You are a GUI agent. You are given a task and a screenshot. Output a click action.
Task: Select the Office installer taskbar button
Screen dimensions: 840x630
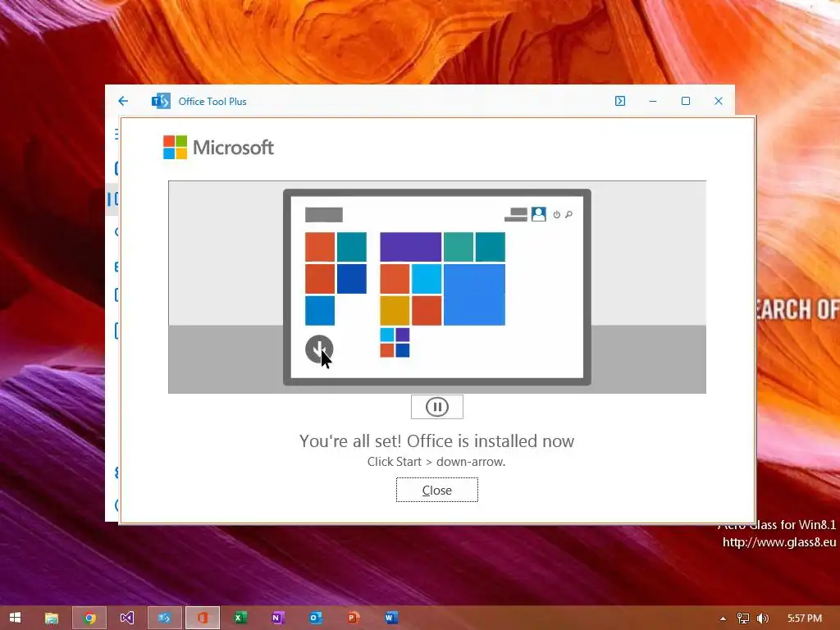203,618
